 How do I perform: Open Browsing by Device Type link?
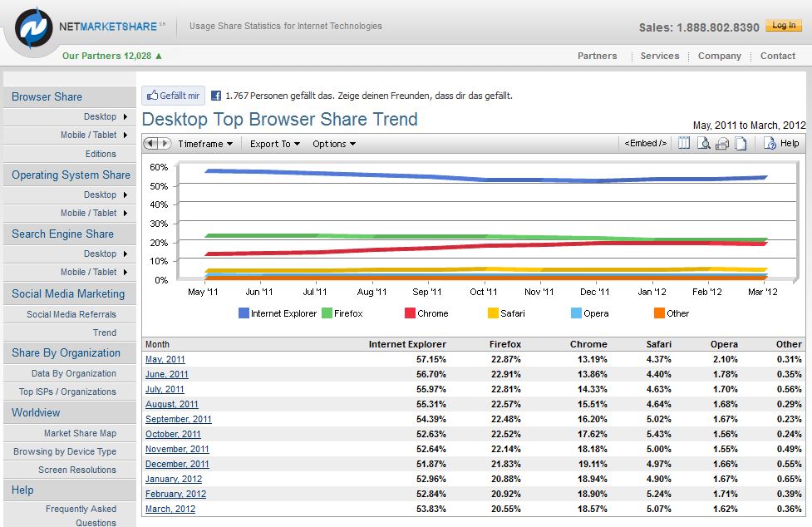tap(65, 451)
